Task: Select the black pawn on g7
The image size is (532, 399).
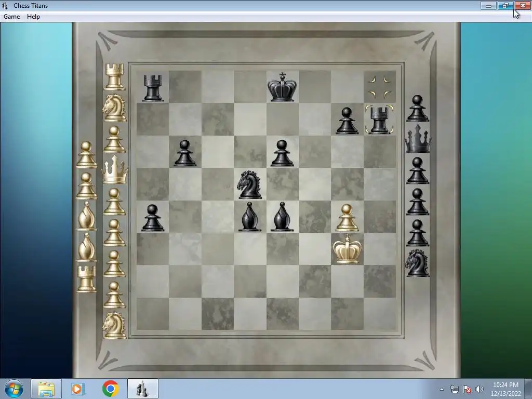Action: [x=347, y=121]
